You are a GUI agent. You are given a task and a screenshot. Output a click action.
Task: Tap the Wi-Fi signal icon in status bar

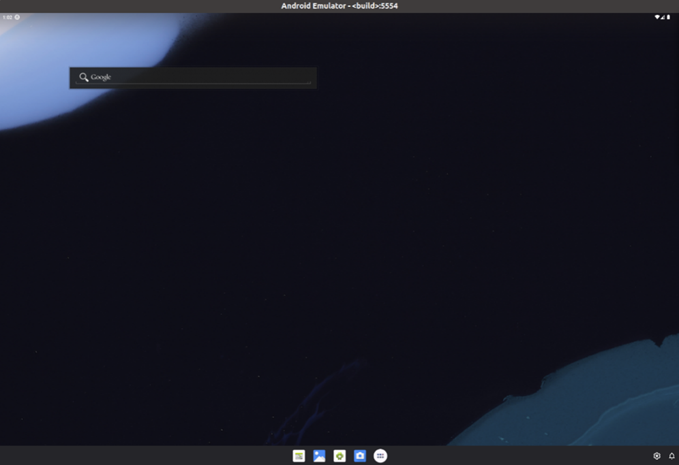[x=658, y=17]
